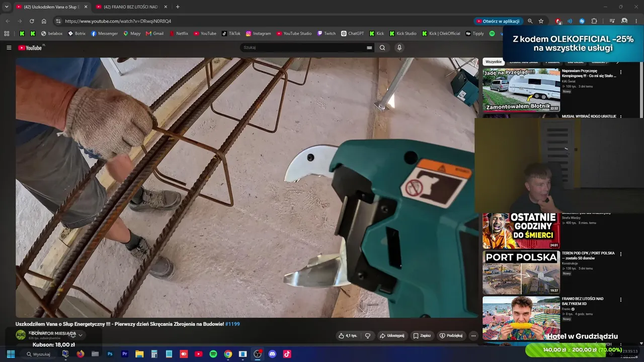
Task: Like the video (4,1 tys.)
Action: coord(348,335)
